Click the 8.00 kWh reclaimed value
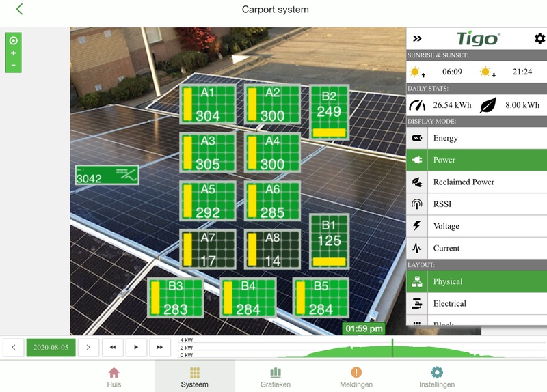 522,105
